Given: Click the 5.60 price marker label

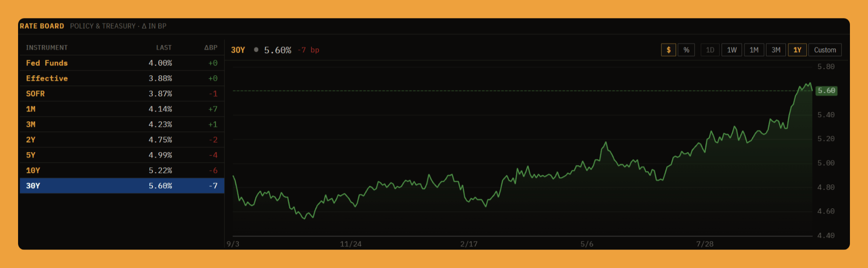Looking at the screenshot, I should click(827, 90).
